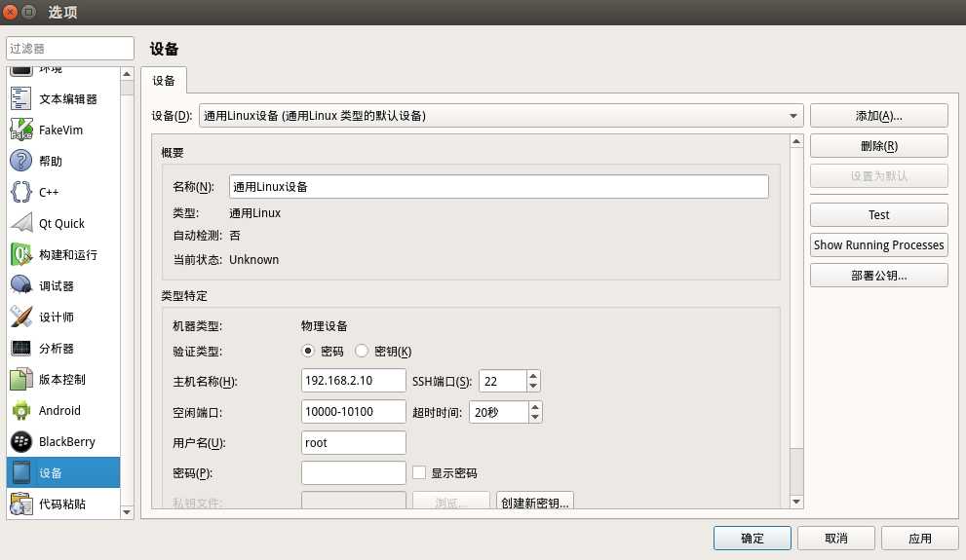
Task: Click the 超时时间 spinbox value 20秒
Action: 498,412
